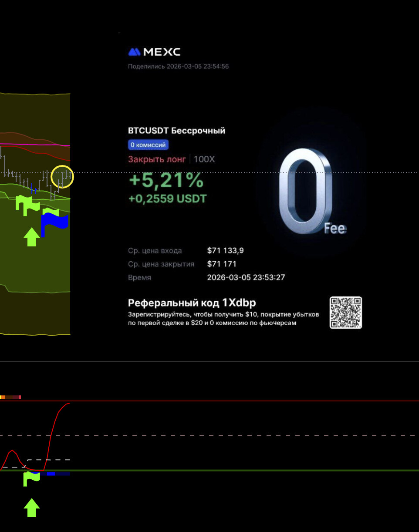Click the BTCUSDT Бессрочный title
This screenshot has height=532, width=419.
(x=176, y=131)
